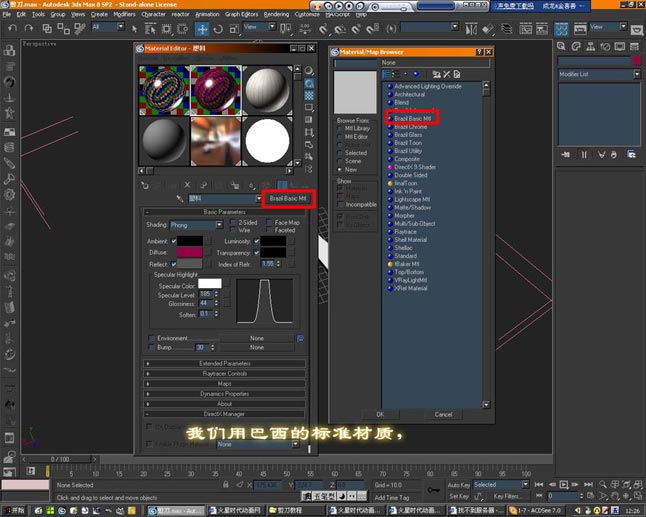Click the white Specular Color swatch

pyautogui.click(x=210, y=284)
